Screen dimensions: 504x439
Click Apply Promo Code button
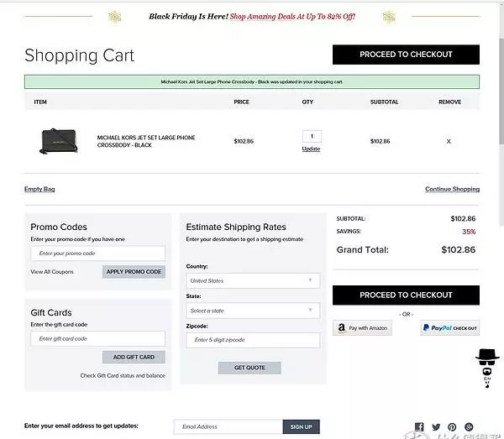click(x=134, y=272)
